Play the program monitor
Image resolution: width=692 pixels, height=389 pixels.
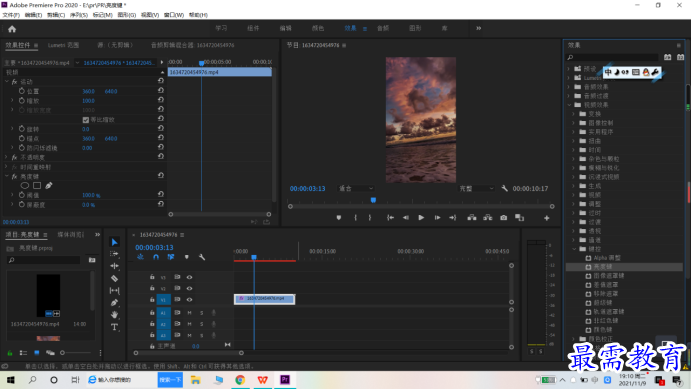[x=421, y=218]
